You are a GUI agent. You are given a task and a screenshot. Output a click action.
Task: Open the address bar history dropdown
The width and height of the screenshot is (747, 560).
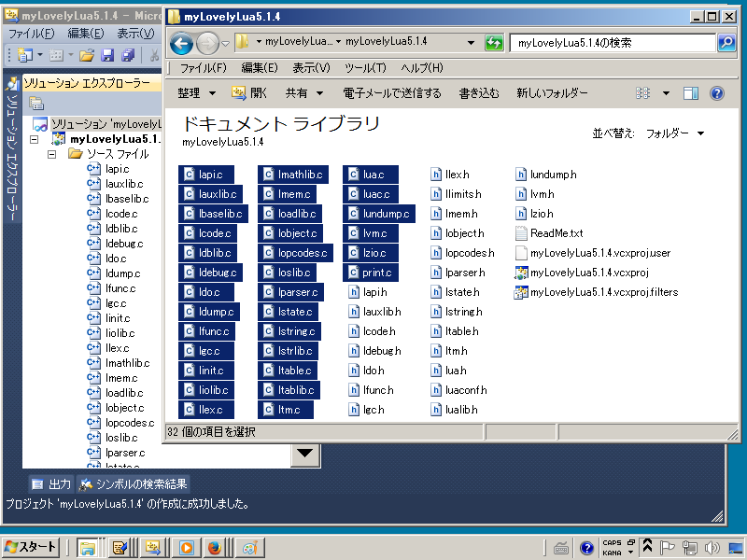(x=471, y=42)
